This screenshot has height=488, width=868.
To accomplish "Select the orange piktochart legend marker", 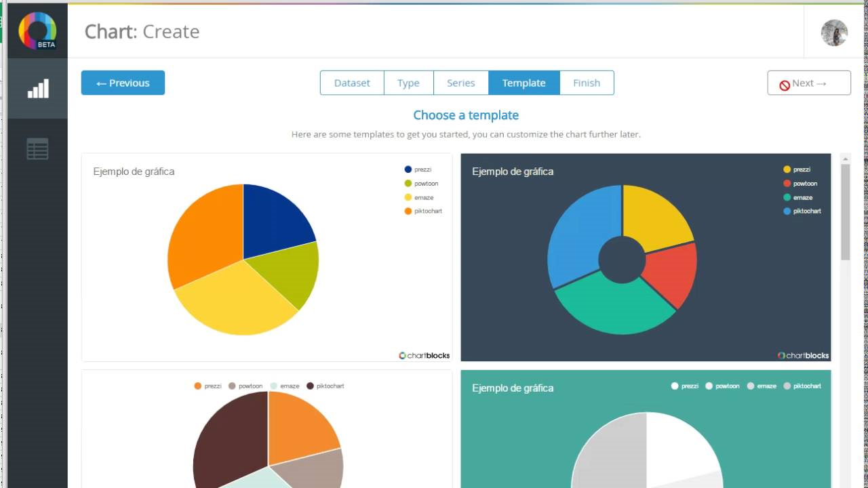I will tap(408, 211).
